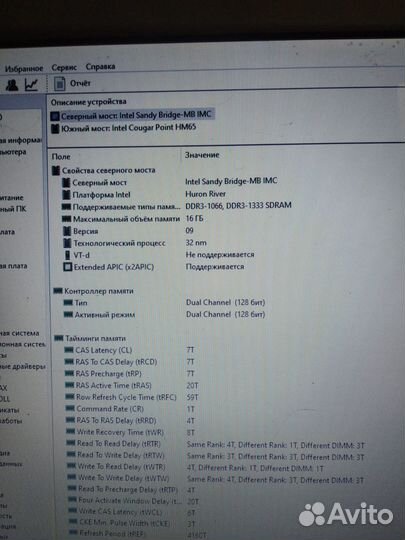Select the Read To Write Delay (tRTW) row
Viewport: 405px width, 540px height.
tap(121, 455)
